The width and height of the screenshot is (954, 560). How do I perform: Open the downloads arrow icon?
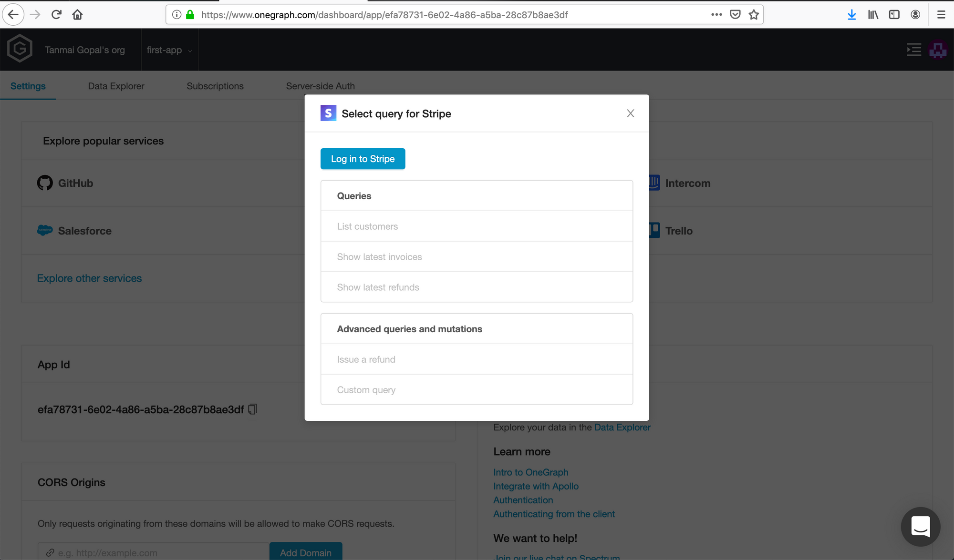[852, 14]
